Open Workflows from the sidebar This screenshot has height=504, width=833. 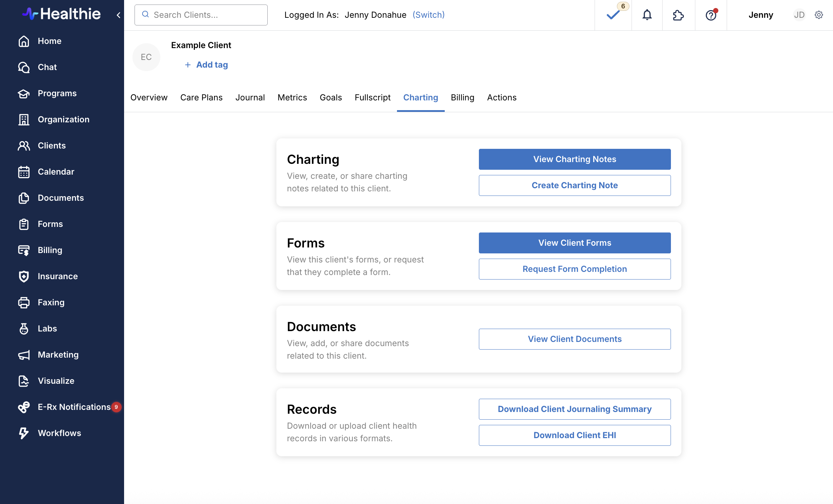(x=59, y=433)
